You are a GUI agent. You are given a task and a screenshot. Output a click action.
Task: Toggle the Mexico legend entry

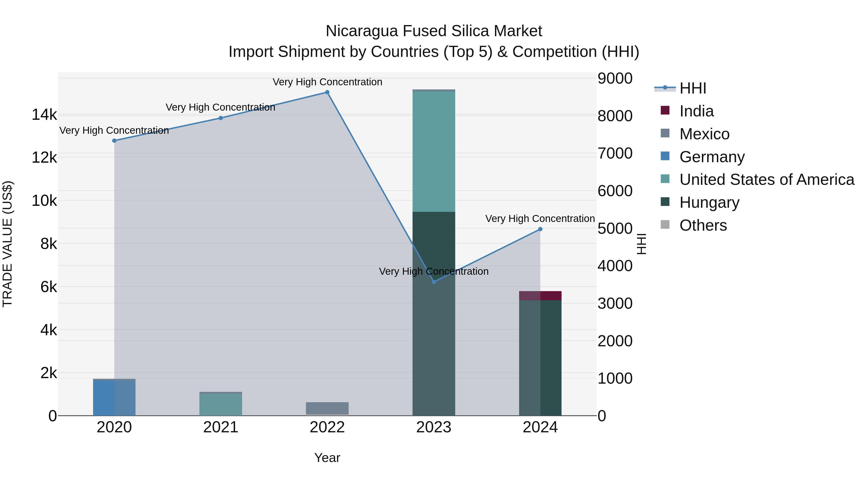coord(695,134)
